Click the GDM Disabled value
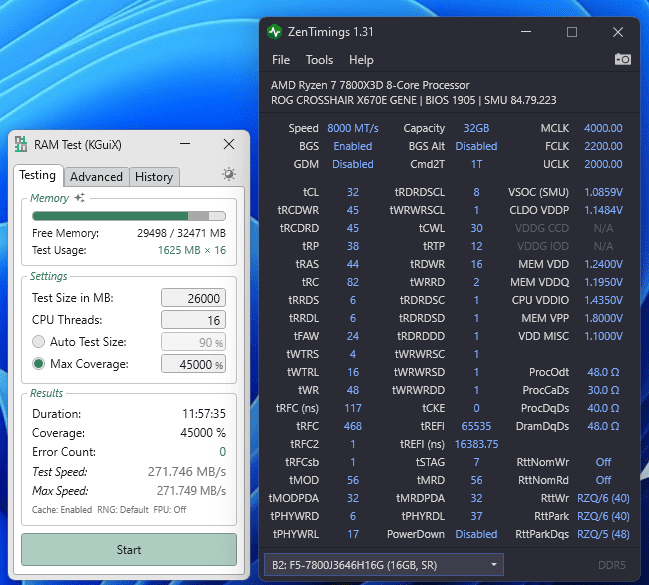 click(353, 164)
